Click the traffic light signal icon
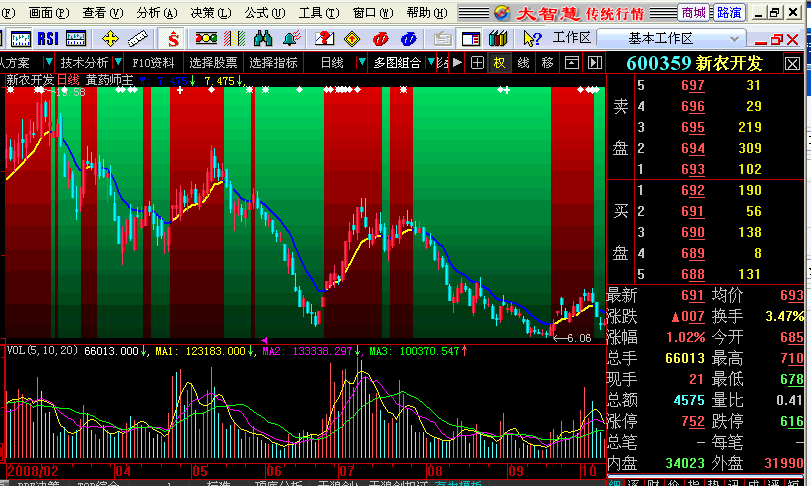The width and height of the screenshot is (811, 486). (206, 38)
